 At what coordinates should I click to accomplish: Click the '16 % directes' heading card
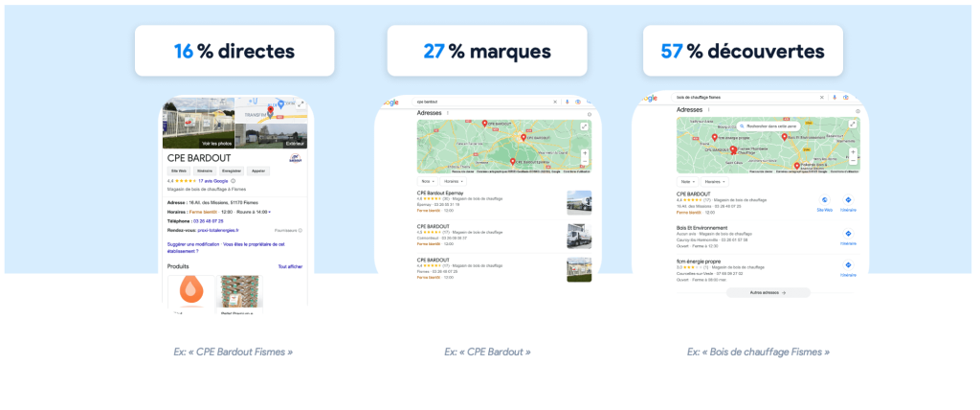[x=234, y=51]
